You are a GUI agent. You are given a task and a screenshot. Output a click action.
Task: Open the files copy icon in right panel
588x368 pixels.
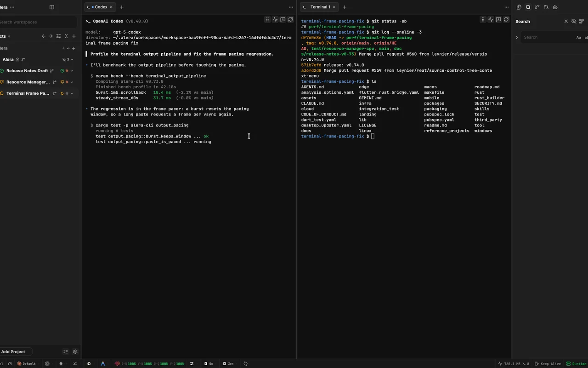point(519,7)
